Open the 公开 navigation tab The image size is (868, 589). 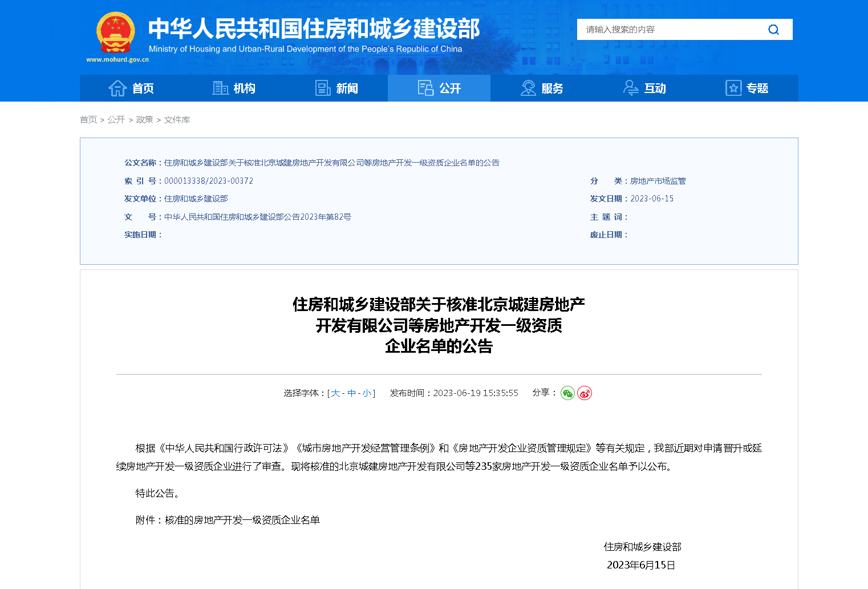coord(439,88)
